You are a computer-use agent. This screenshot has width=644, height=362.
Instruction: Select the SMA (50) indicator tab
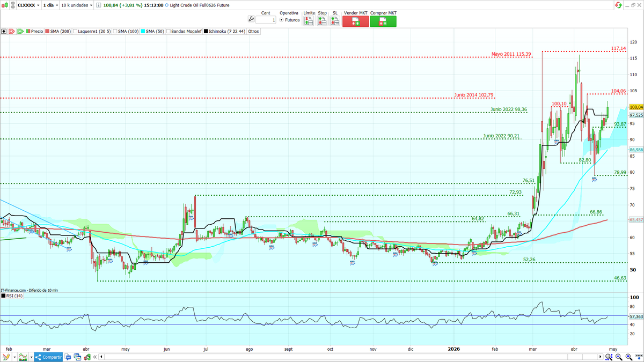[152, 31]
